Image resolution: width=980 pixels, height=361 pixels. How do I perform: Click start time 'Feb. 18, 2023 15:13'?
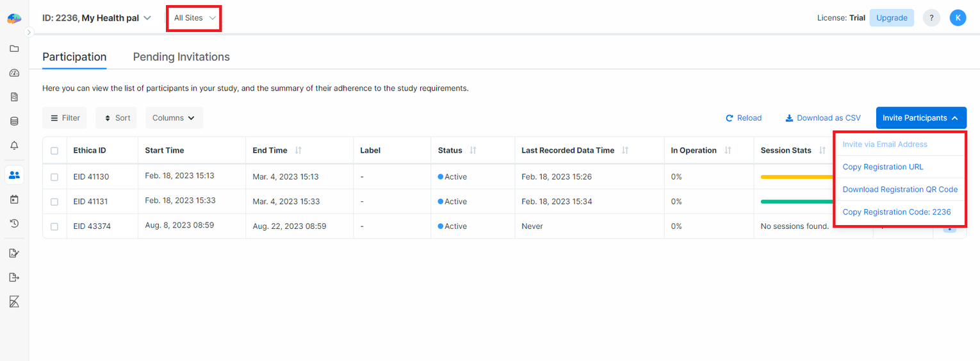[x=179, y=176]
